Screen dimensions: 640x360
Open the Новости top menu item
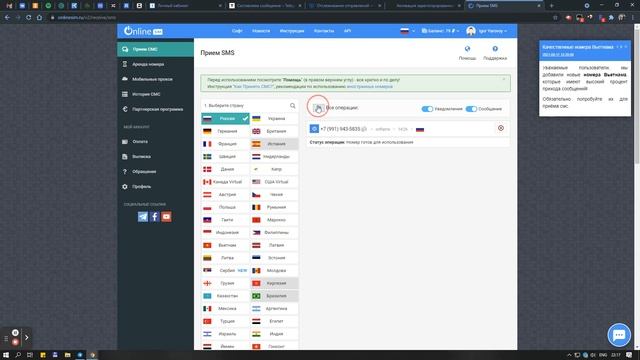pos(261,31)
